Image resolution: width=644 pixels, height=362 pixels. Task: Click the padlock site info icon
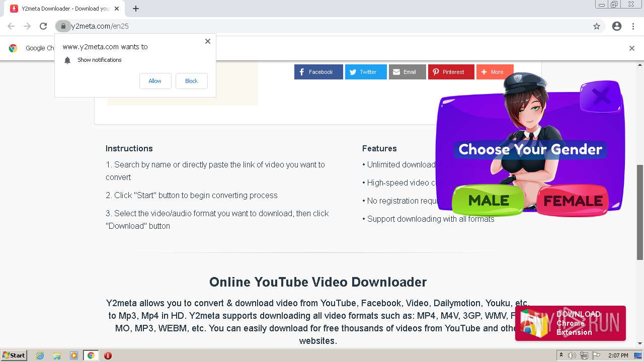point(63,26)
